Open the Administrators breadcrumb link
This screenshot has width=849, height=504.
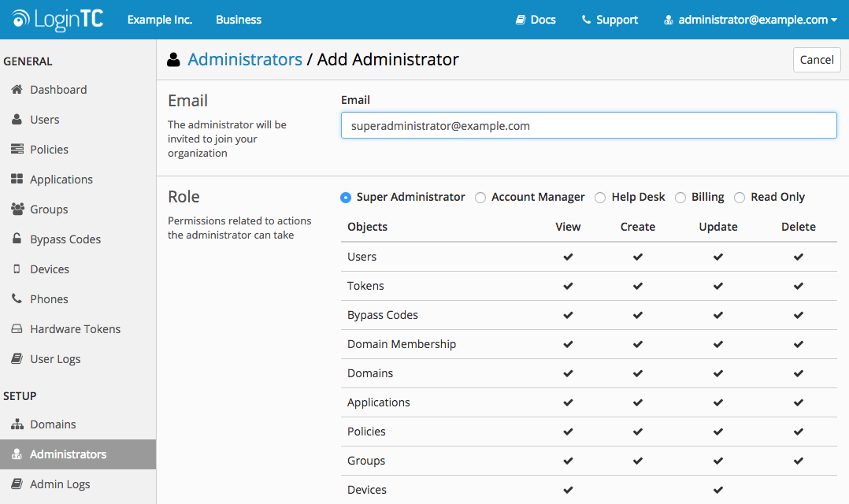(x=244, y=59)
